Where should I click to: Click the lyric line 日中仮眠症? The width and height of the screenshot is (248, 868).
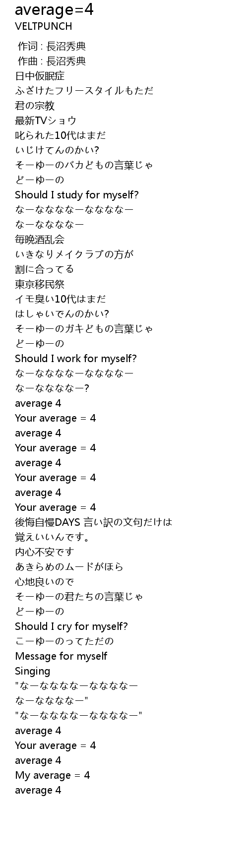[40, 76]
